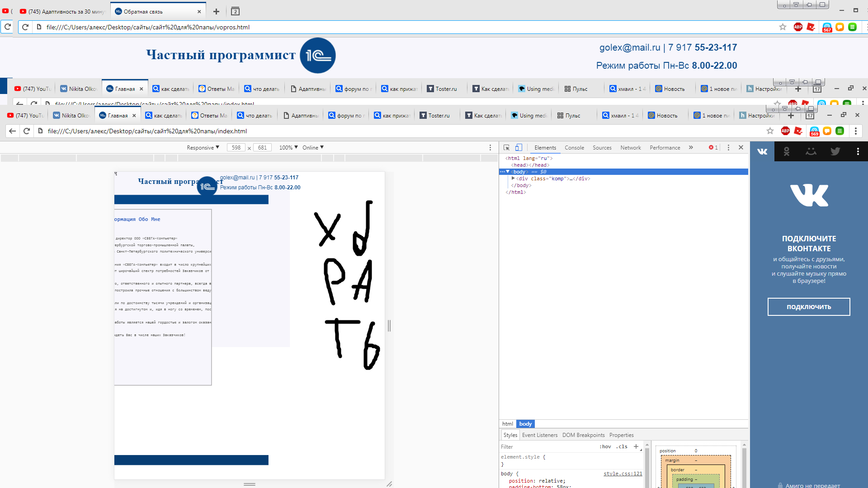Open the 100% zoom dropdown
The width and height of the screenshot is (868, 488).
[x=288, y=148]
